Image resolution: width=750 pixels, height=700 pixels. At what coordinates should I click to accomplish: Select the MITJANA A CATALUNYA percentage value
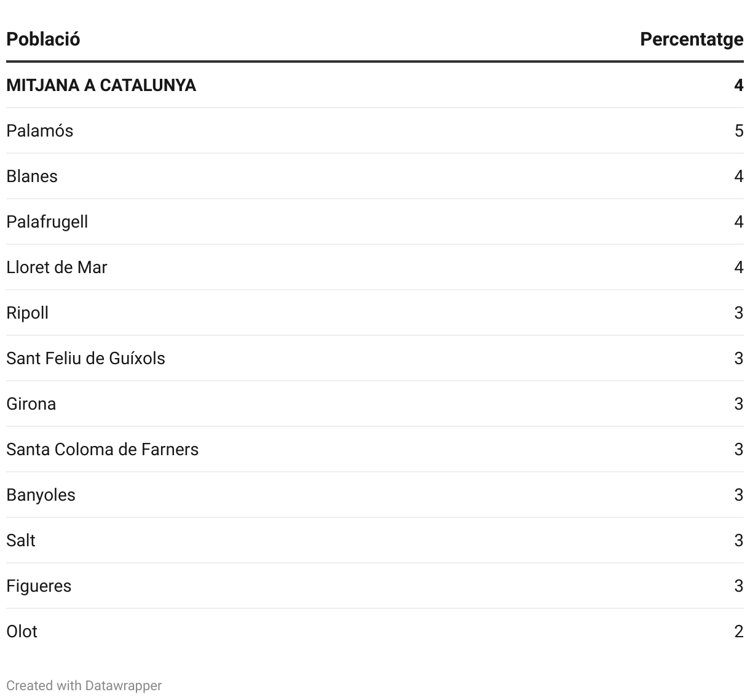click(738, 85)
